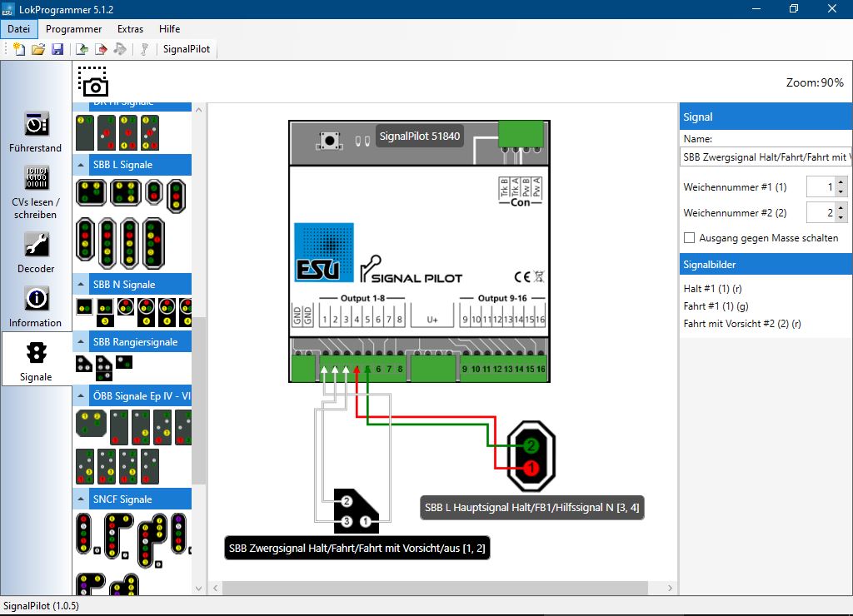Collapse the SBB N Signale group
The height and width of the screenshot is (616, 853).
(x=81, y=285)
